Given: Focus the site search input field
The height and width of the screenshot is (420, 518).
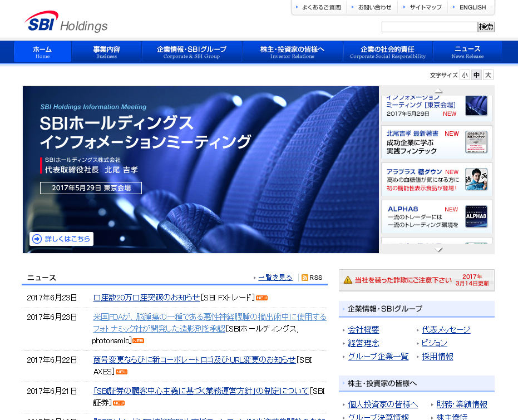Looking at the screenshot, I should (430, 27).
